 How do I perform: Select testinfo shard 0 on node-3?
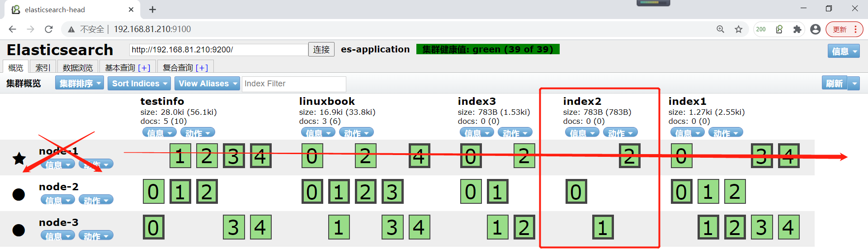154,227
